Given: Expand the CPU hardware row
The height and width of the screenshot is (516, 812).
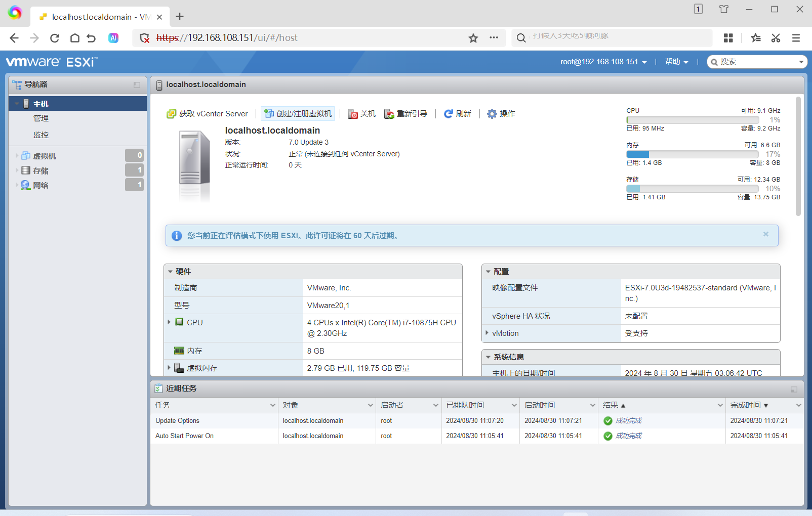Looking at the screenshot, I should click(x=169, y=322).
